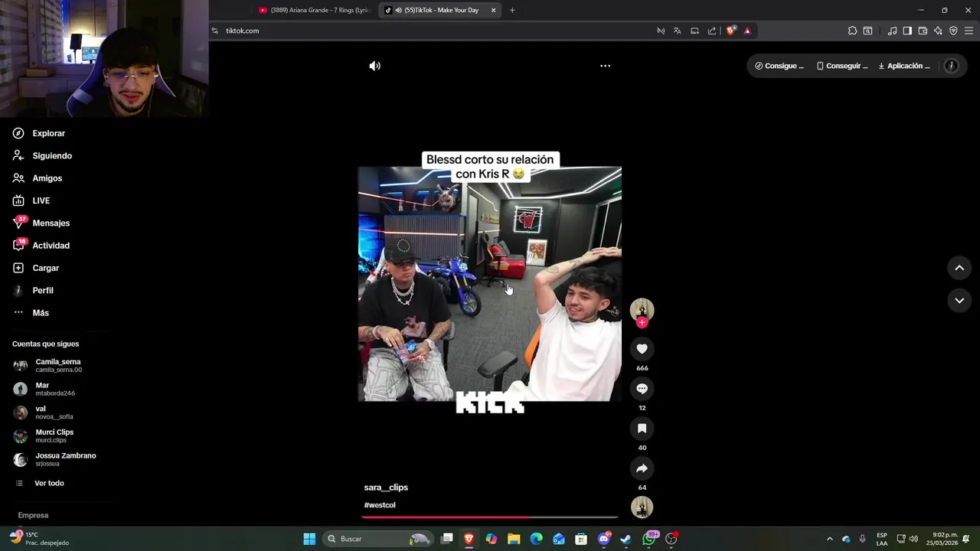Open profile avatar at top right
The height and width of the screenshot is (551, 980).
(952, 66)
